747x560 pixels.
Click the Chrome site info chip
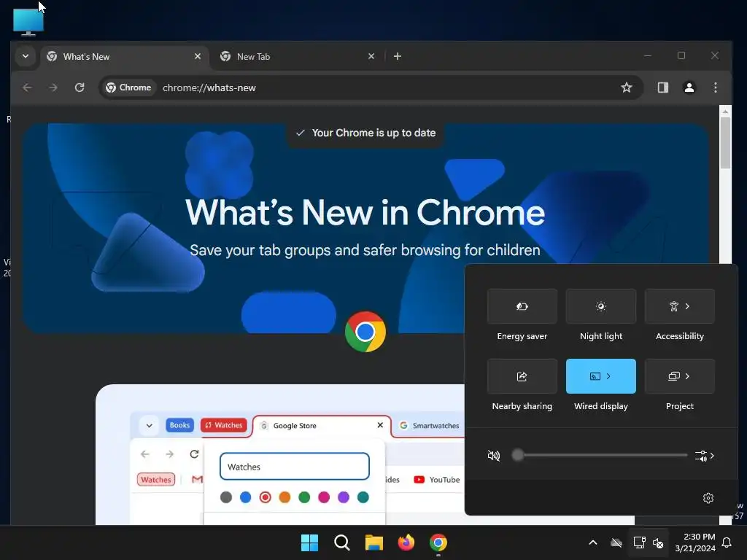[x=128, y=87]
